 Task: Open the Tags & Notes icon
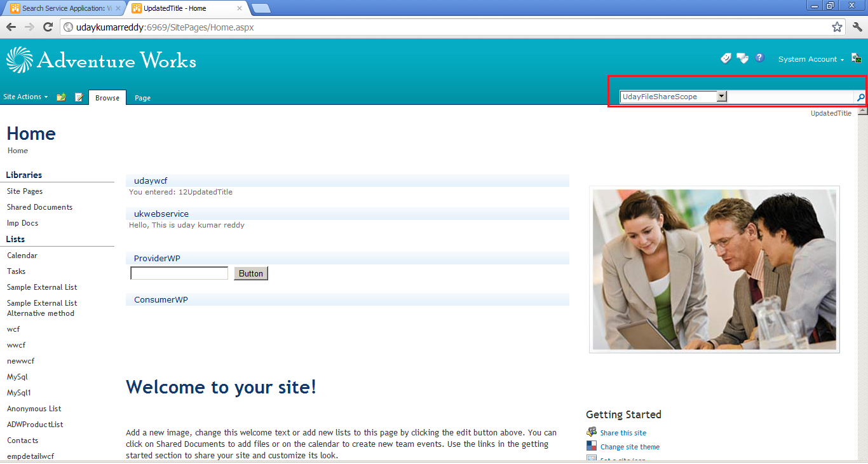(x=742, y=58)
